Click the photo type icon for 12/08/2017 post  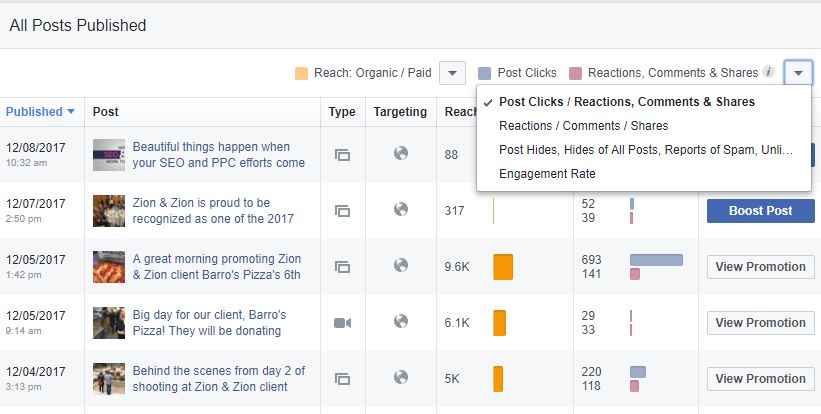point(343,155)
